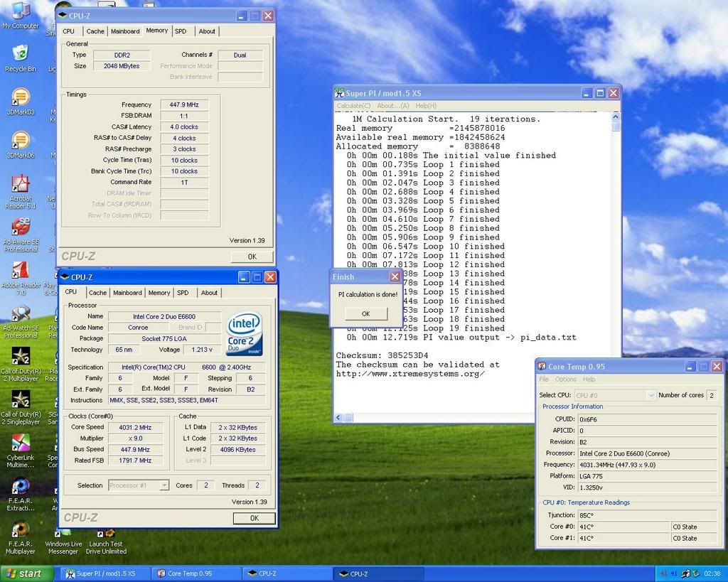
Task: Confirm the PI calculation Finish dialog with OK
Action: click(x=366, y=314)
